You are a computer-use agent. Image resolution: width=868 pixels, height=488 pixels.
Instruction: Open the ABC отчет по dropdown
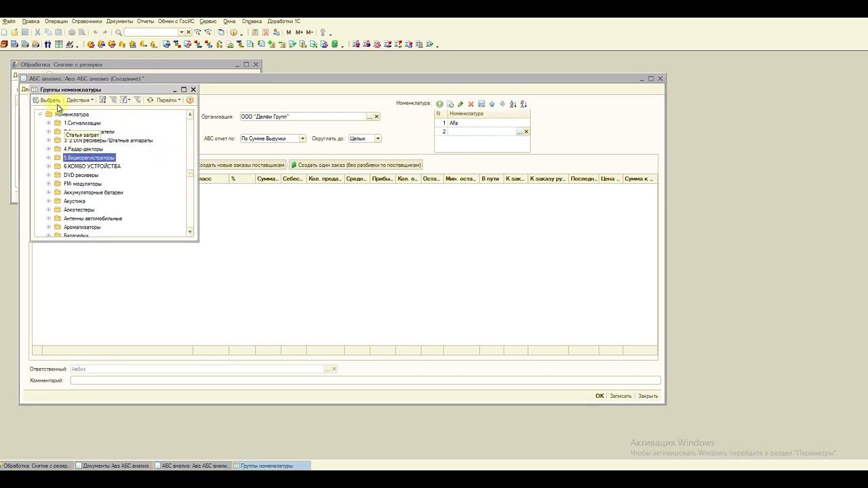pyautogui.click(x=302, y=138)
